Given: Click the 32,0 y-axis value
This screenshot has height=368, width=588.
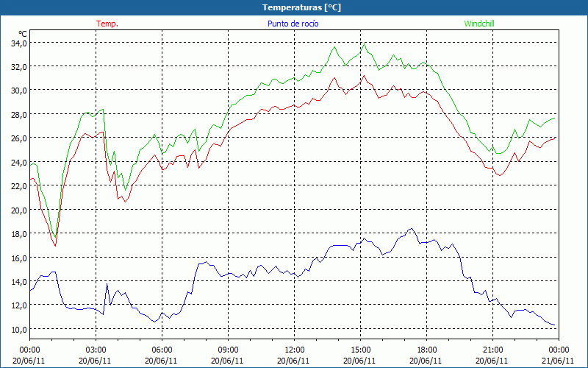Looking at the screenshot, I should [19, 66].
